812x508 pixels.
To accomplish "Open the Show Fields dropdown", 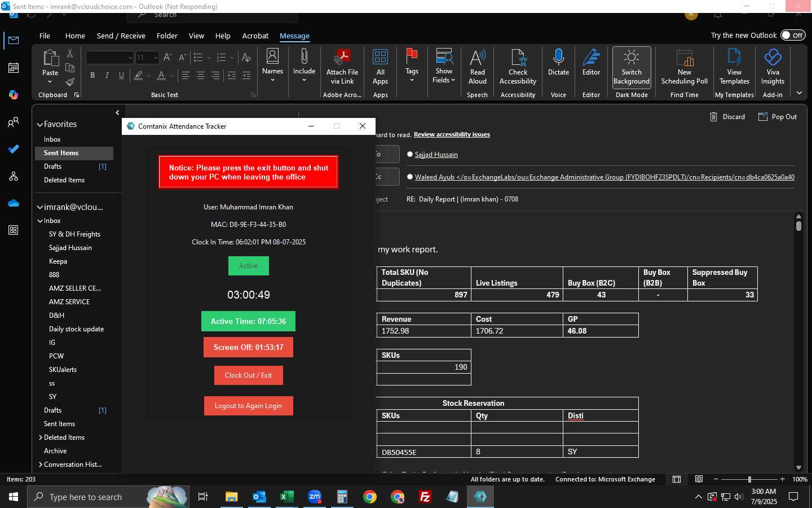I will [444, 65].
